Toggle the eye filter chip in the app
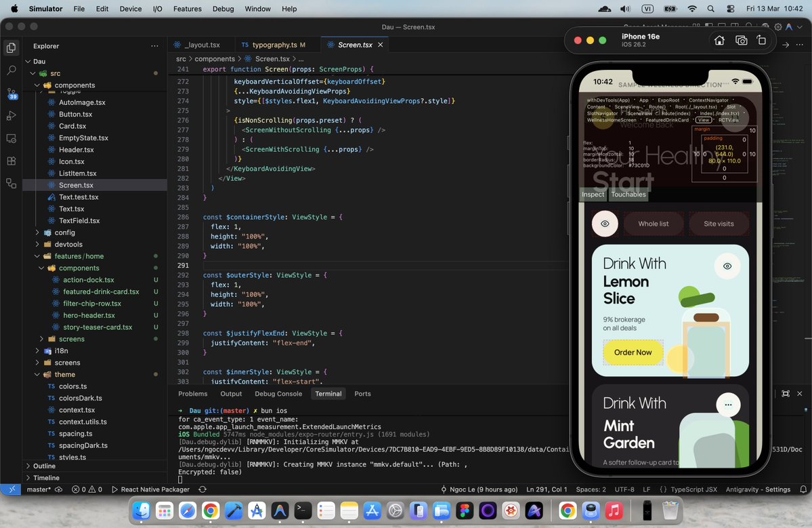This screenshot has height=528, width=812. [605, 224]
